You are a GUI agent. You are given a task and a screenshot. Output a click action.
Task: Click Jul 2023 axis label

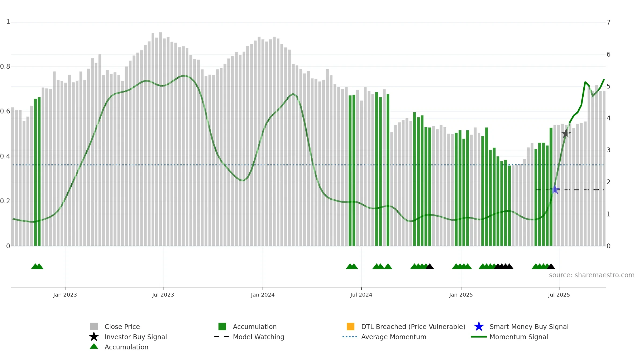pyautogui.click(x=163, y=295)
